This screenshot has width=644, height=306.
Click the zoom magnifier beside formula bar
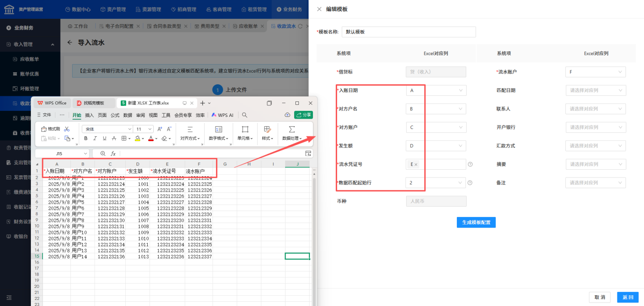[103, 153]
